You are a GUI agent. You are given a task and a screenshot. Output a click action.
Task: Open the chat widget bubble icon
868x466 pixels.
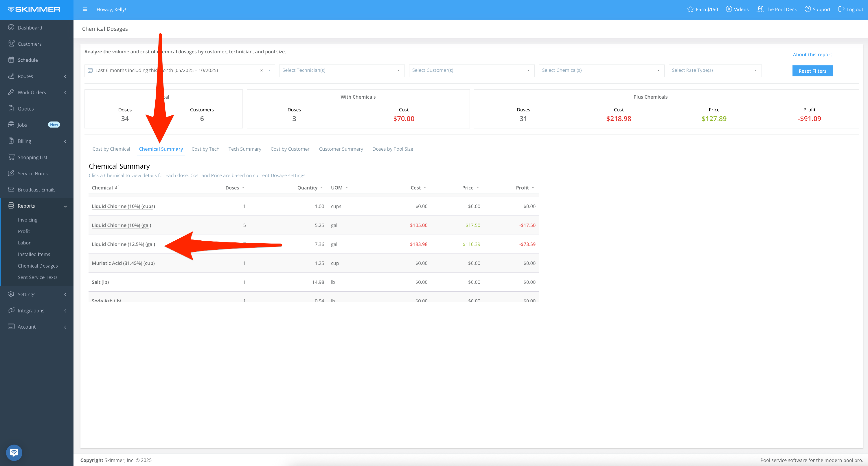coord(14,452)
